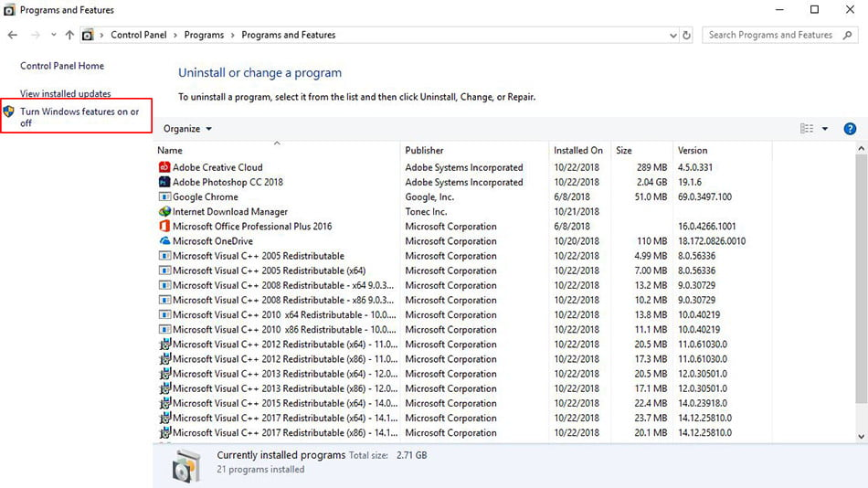The width and height of the screenshot is (868, 488).
Task: Select Visual C++ 2017 Redistributable (x64) row
Action: click(x=462, y=419)
